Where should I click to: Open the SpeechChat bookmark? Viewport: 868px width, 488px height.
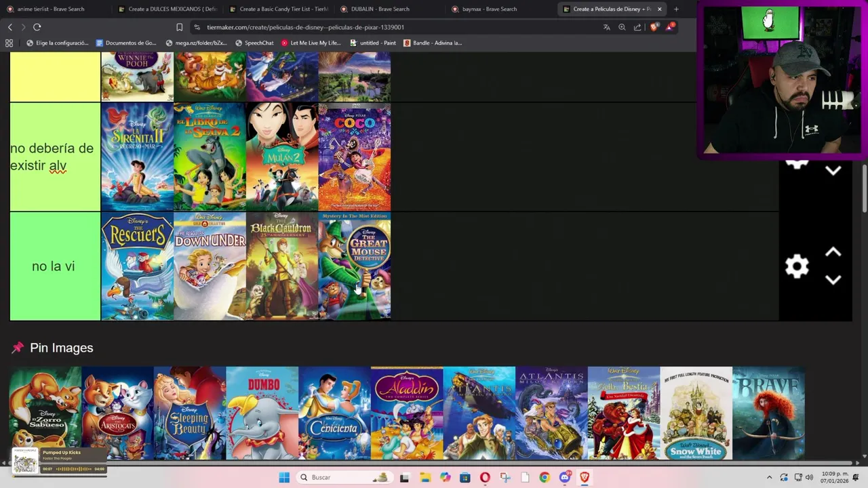coord(254,43)
